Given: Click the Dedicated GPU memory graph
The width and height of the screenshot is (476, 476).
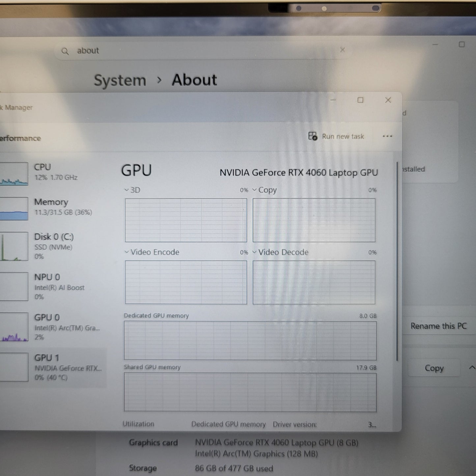Looking at the screenshot, I should (x=250, y=341).
